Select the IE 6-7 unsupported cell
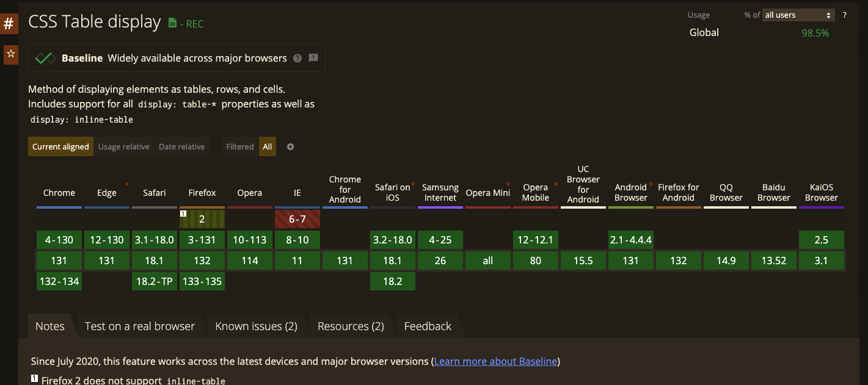Screen dimensions: 868x385 click(x=297, y=219)
